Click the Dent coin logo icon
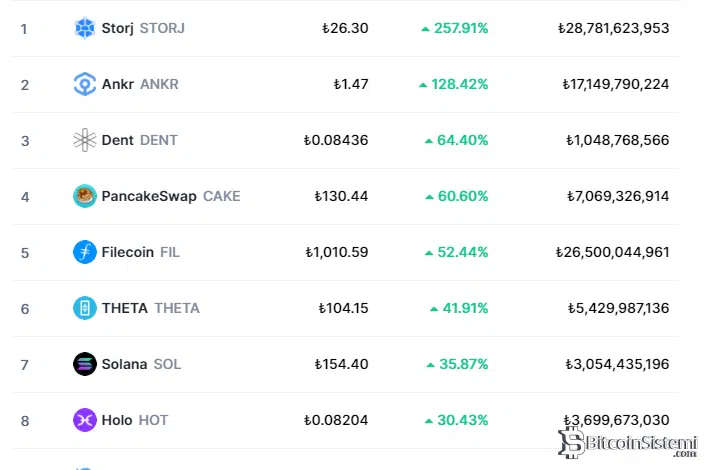This screenshot has height=470, width=708. pos(85,140)
